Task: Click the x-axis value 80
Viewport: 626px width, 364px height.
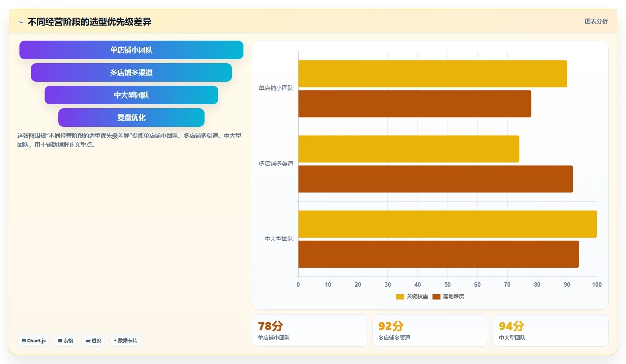Action: pyautogui.click(x=537, y=284)
